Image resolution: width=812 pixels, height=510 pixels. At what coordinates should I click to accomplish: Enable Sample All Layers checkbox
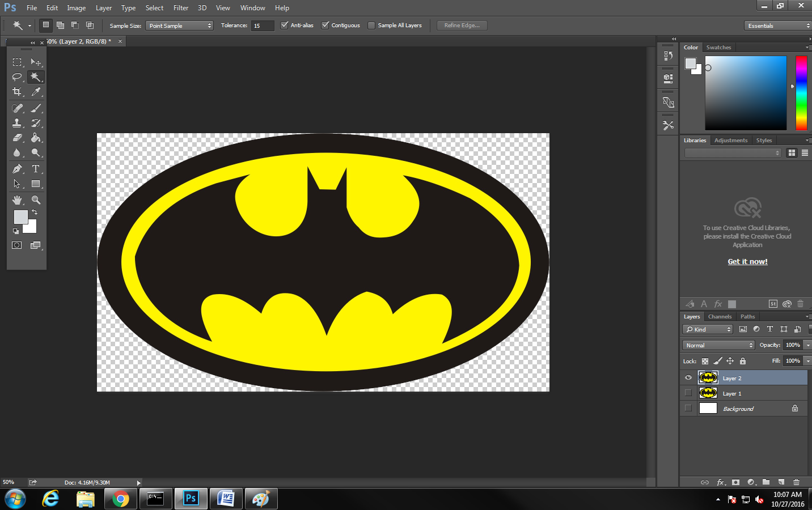click(371, 25)
